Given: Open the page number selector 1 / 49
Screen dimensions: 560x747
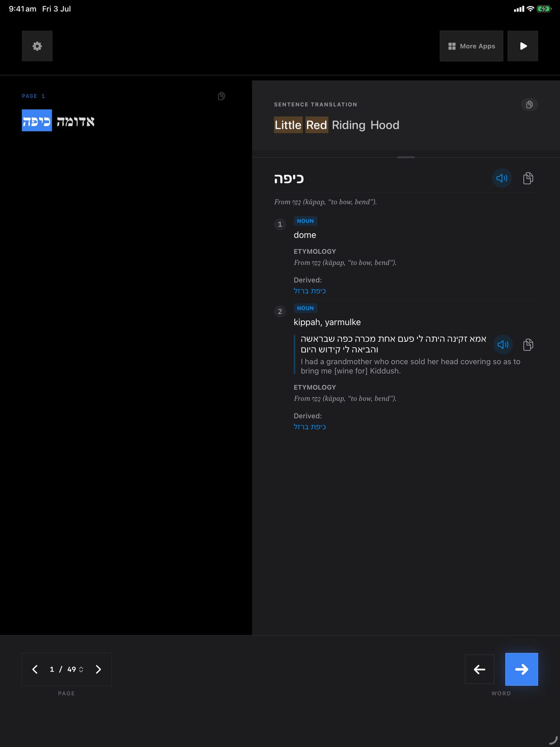Looking at the screenshot, I should point(66,669).
